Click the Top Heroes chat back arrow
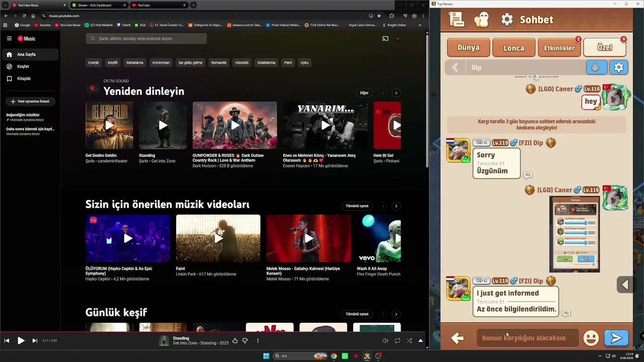Image resolution: width=644 pixels, height=362 pixels. [x=457, y=338]
